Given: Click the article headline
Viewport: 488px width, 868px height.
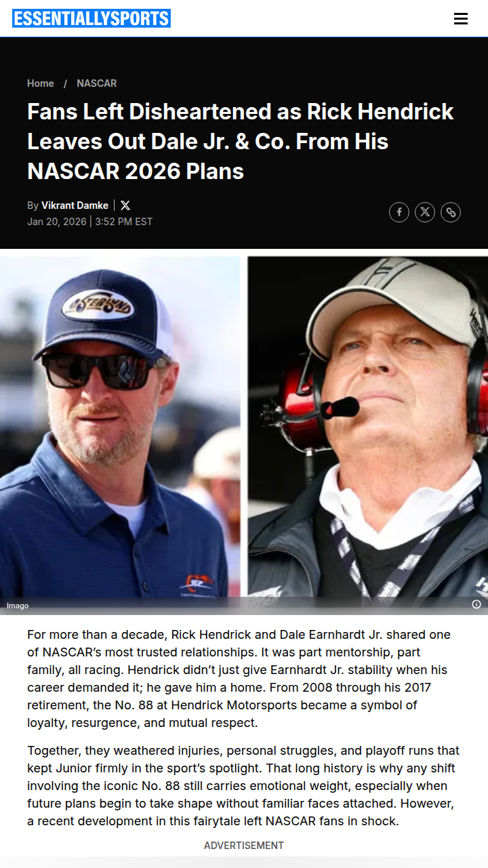Looking at the screenshot, I should pos(241,141).
